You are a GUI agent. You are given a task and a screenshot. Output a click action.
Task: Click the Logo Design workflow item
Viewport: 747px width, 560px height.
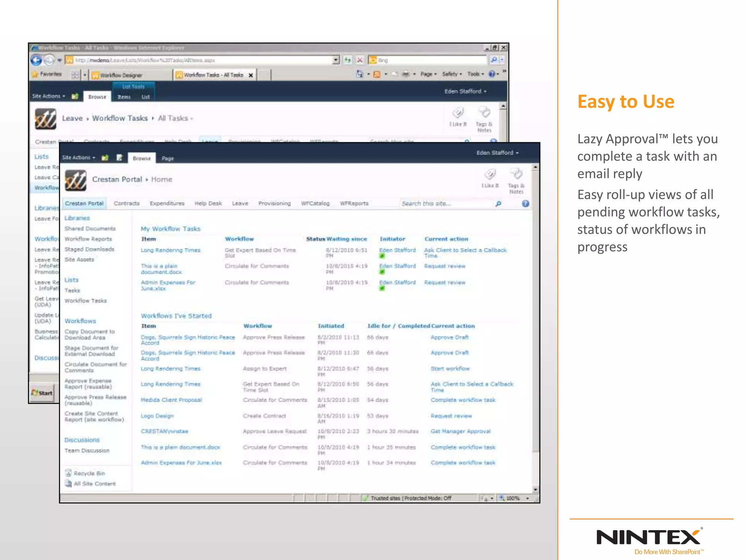[157, 416]
